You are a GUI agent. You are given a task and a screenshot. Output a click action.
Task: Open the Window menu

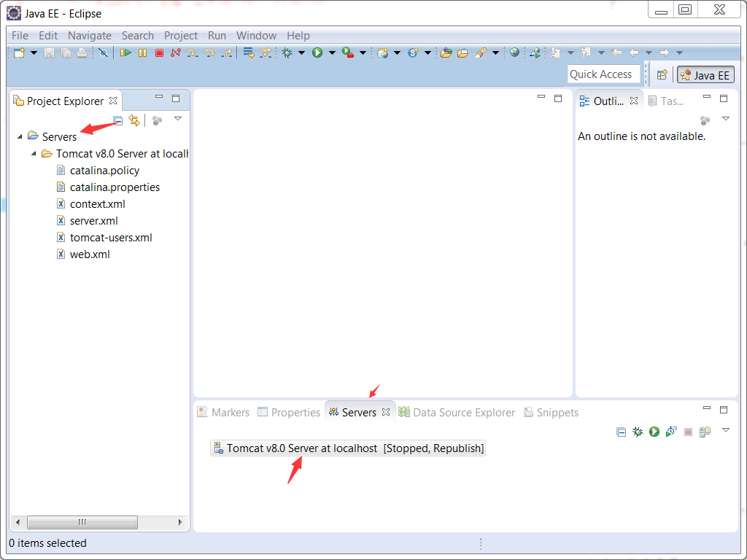256,36
